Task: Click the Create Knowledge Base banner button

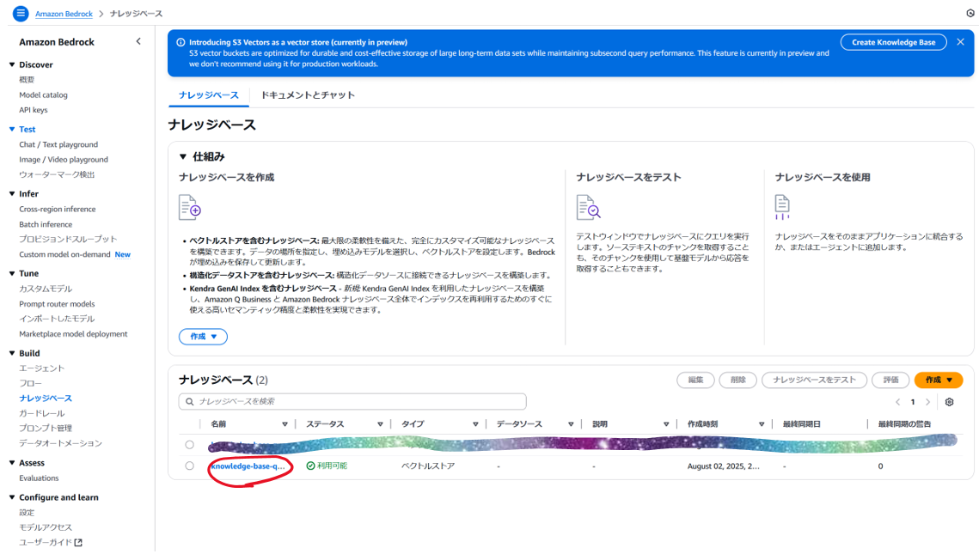Action: [x=893, y=42]
